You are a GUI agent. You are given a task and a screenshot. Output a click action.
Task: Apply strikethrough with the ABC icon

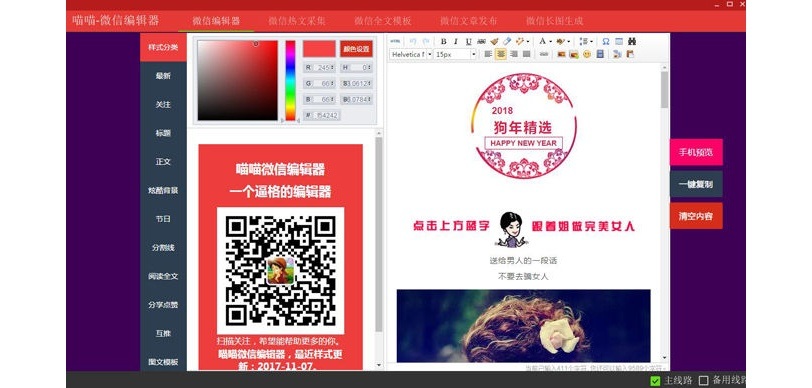481,41
